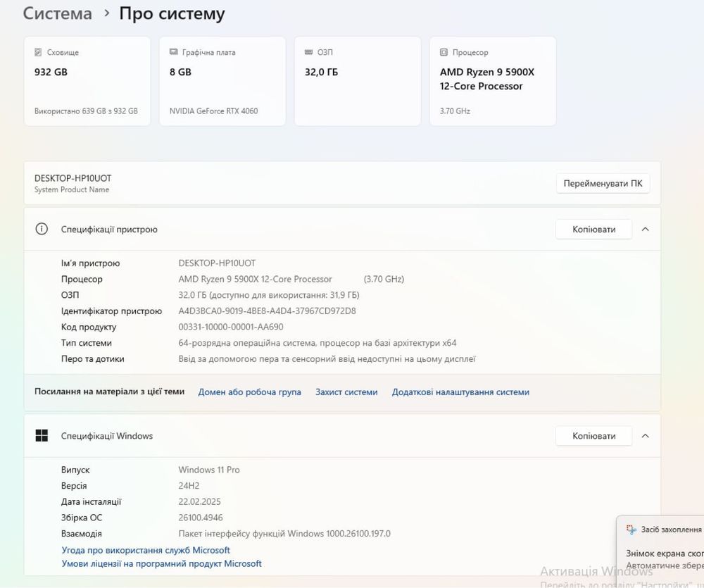Copy device specifications with Копіювати button

click(593, 229)
